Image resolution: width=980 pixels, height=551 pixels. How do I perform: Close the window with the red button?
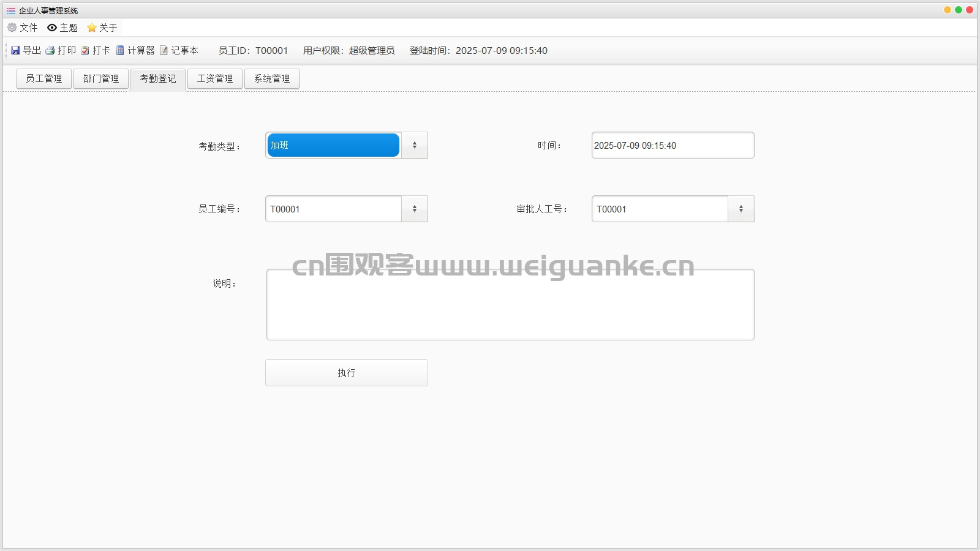click(970, 10)
